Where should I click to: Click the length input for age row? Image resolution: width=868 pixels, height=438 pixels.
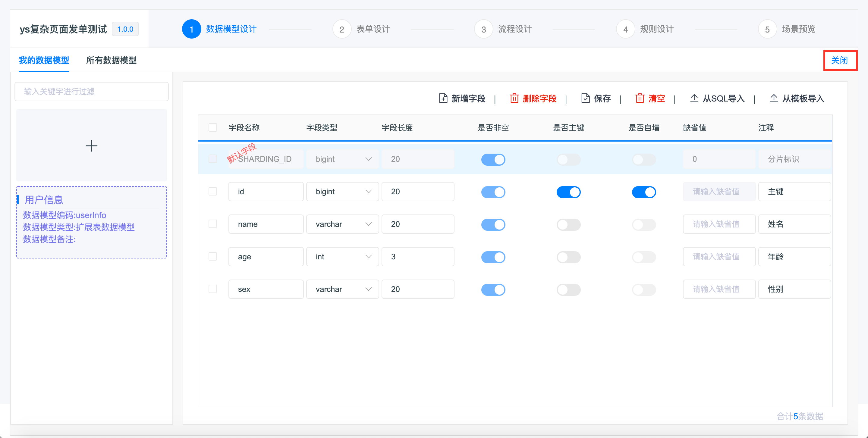[417, 257]
